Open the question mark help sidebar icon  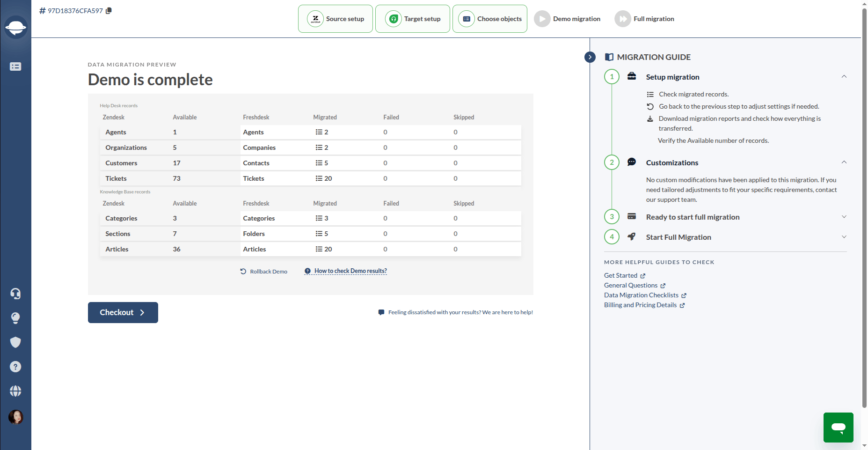(x=15, y=367)
